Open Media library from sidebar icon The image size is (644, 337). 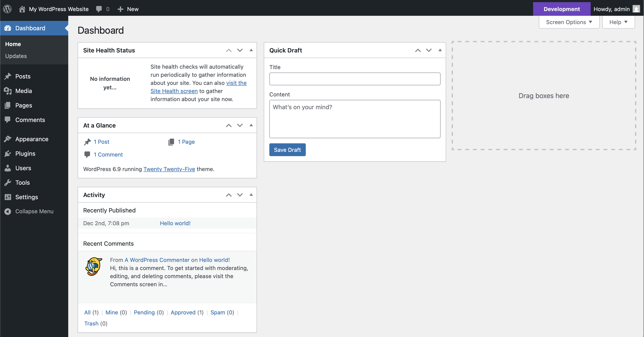[8, 91]
